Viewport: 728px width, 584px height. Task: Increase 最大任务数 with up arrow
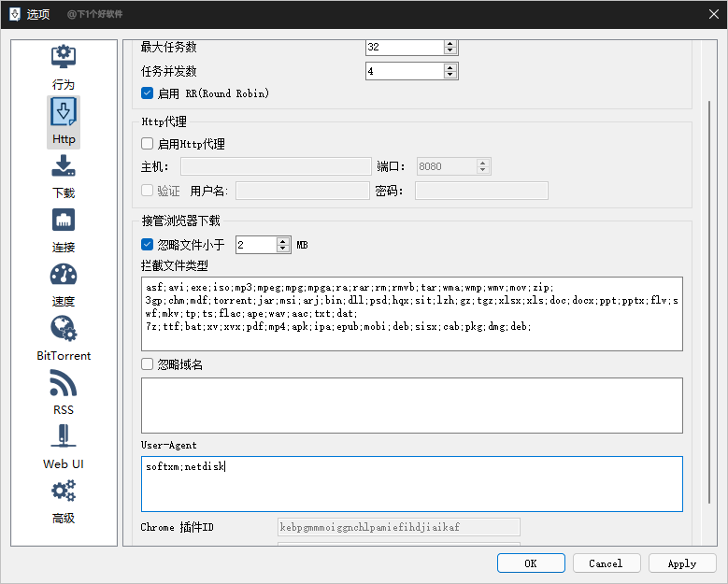450,44
